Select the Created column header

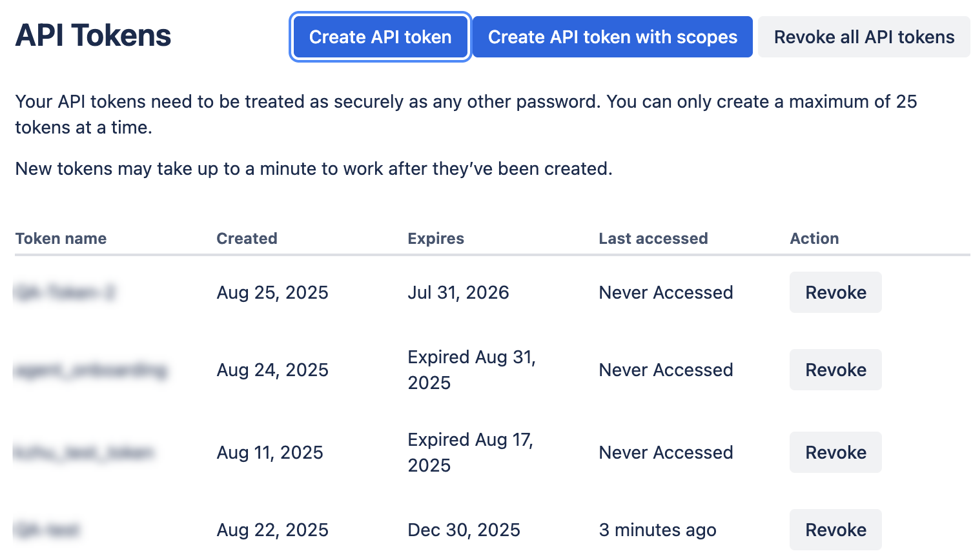tap(247, 239)
